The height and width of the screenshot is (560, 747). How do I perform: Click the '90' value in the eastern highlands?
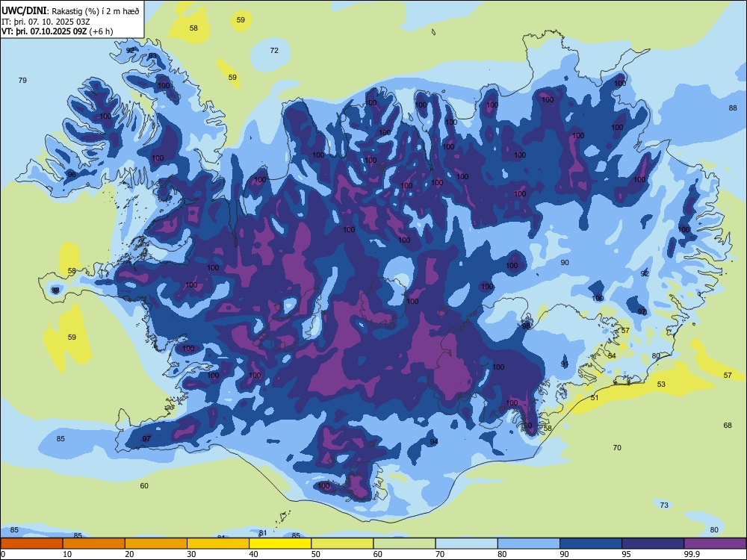565,262
